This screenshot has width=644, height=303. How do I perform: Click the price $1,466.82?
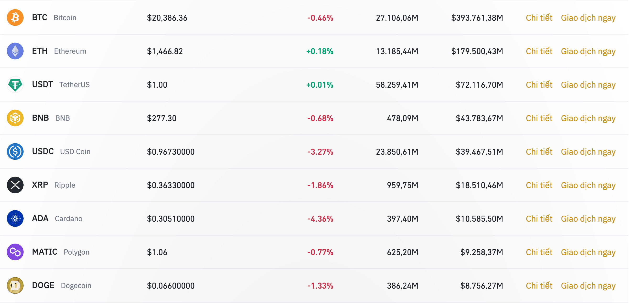(165, 51)
